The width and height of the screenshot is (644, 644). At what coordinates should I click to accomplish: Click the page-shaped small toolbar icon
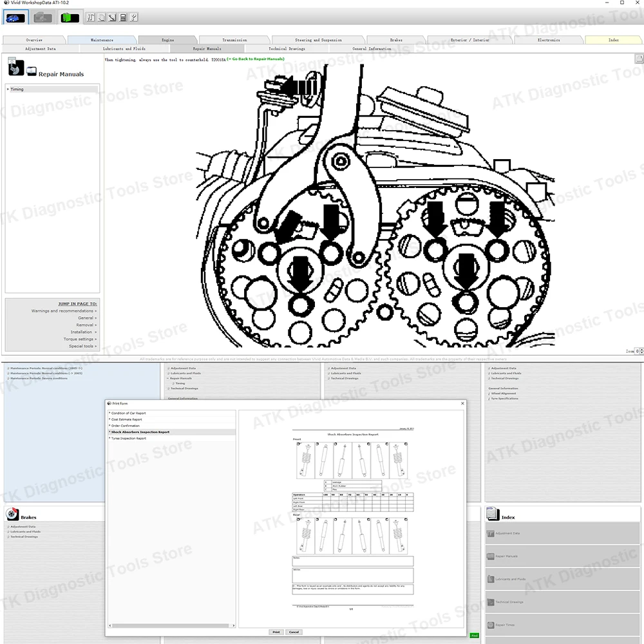click(x=102, y=17)
